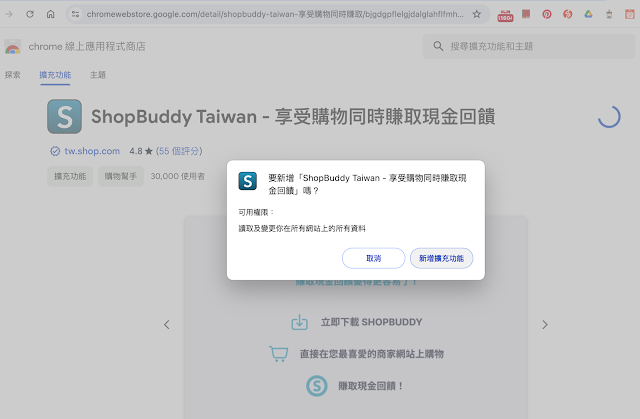Viewport: 640px width, 419px height.
Task: Click the 可用權限 label in the dialog
Action: [256, 212]
